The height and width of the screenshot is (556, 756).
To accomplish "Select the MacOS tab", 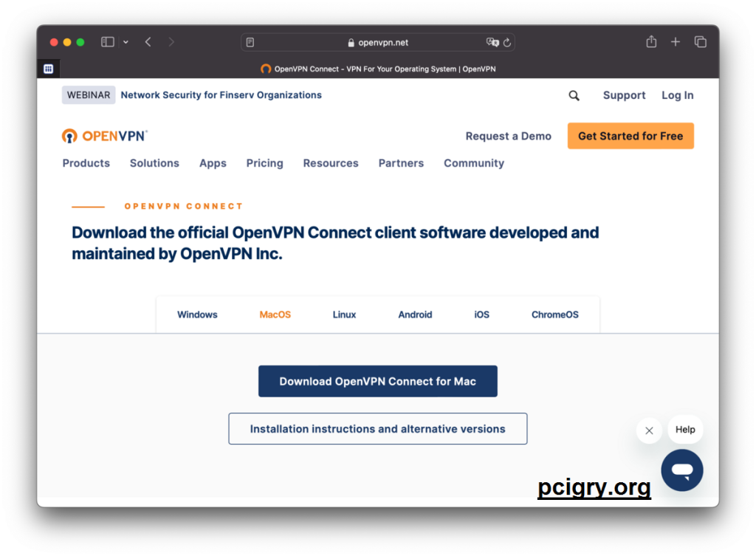I will (x=275, y=315).
